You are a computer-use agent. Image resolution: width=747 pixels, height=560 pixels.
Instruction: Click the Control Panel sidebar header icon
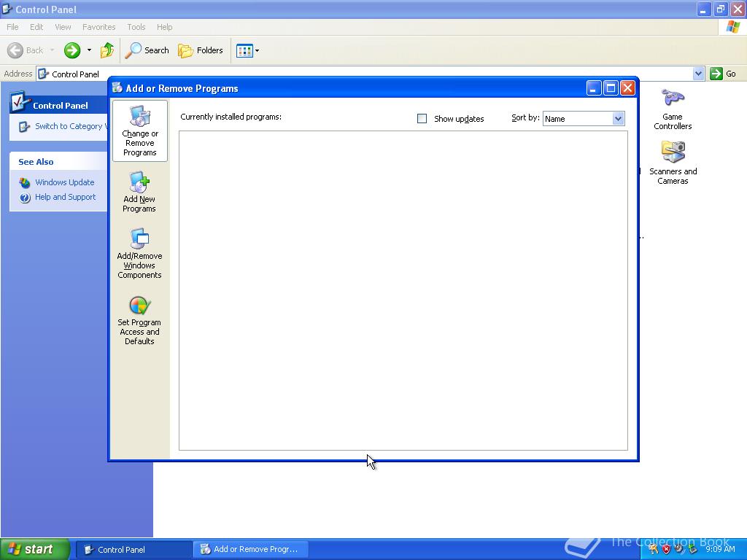point(19,101)
